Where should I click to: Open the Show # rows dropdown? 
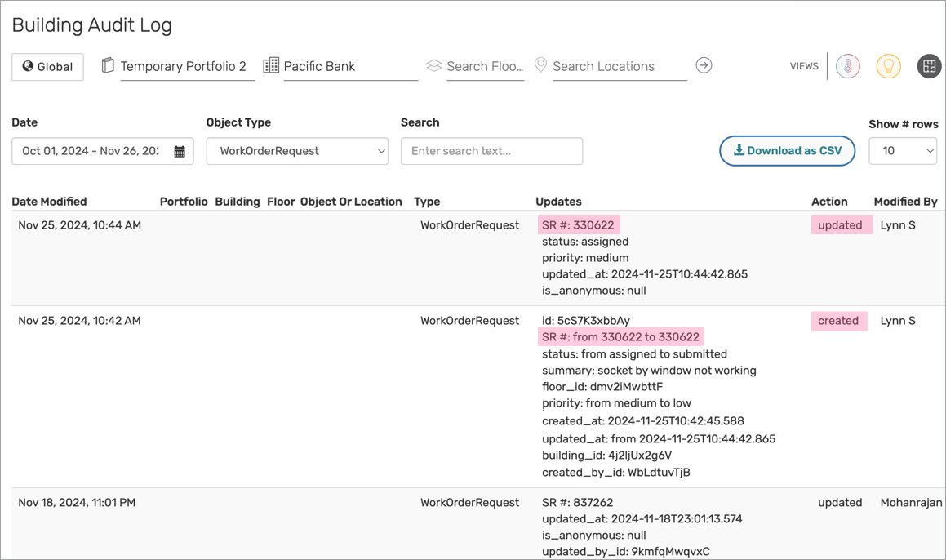903,151
